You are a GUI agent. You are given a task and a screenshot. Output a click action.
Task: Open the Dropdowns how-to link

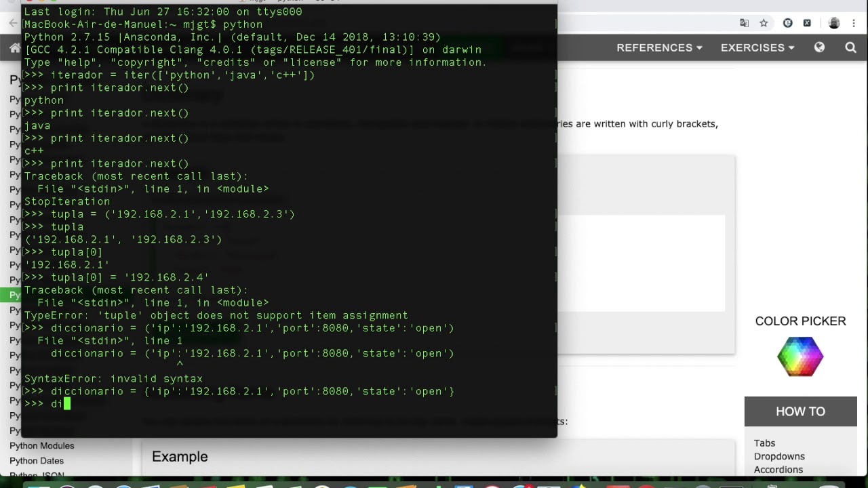(x=779, y=457)
